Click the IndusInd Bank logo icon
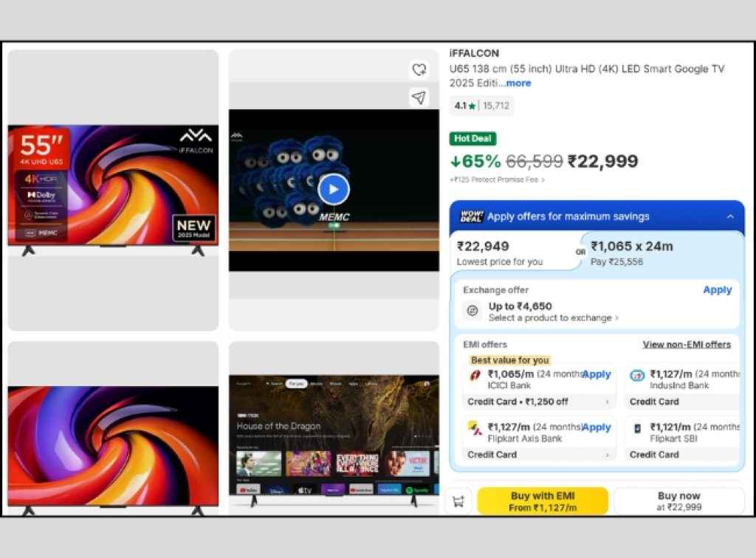756x558 pixels. coord(637,376)
